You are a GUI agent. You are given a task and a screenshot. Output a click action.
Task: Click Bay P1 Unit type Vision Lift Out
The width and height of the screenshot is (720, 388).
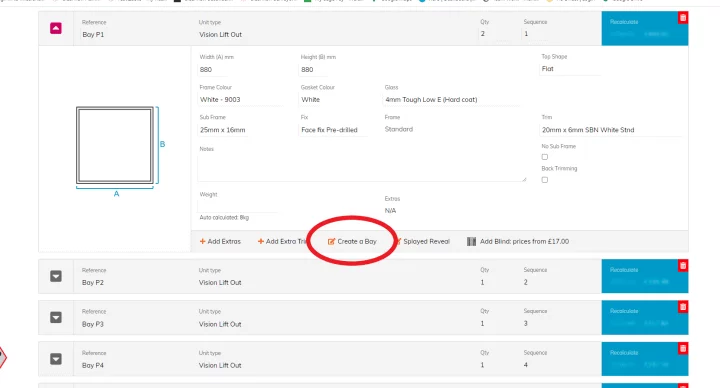(220, 34)
